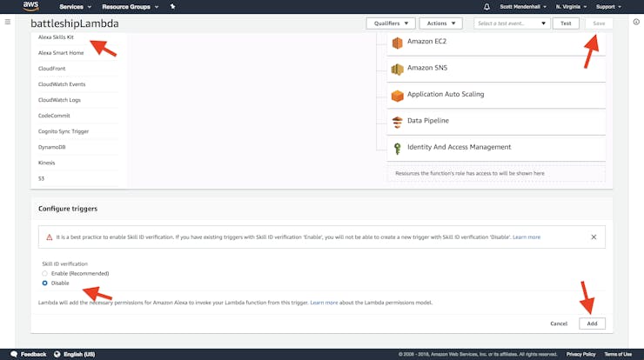Viewport: 644px width, 360px height.
Task: Open the Resource Groups dropdown
Action: pyautogui.click(x=131, y=7)
